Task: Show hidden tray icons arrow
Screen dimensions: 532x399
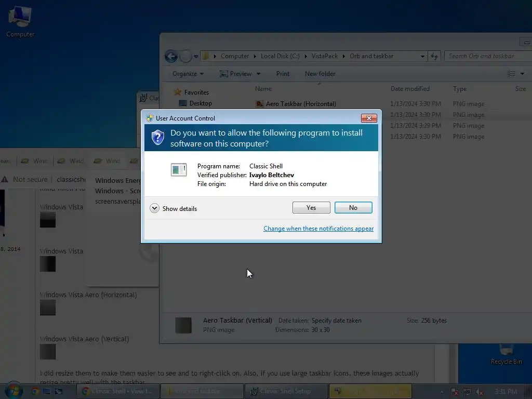Action: coord(442,392)
